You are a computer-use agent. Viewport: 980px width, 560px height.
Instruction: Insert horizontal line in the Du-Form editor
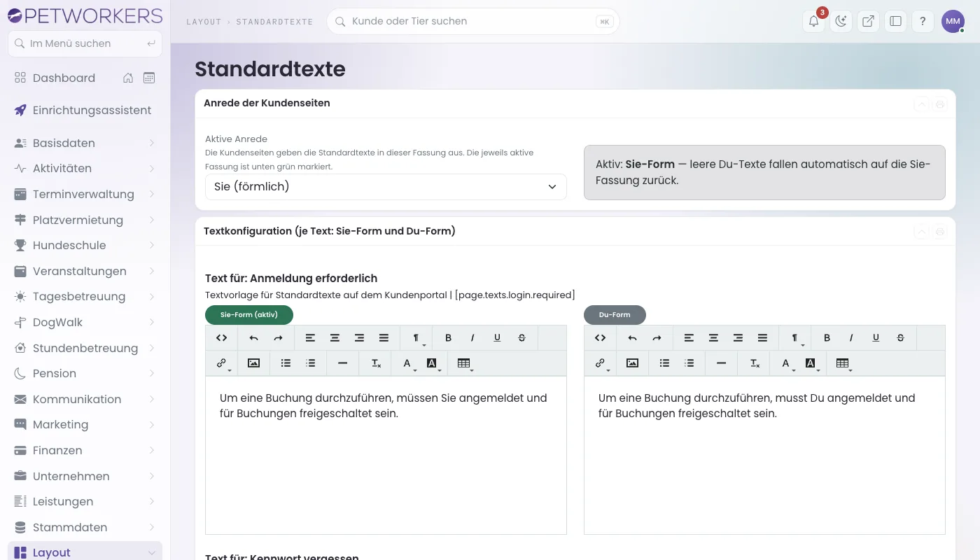click(721, 363)
